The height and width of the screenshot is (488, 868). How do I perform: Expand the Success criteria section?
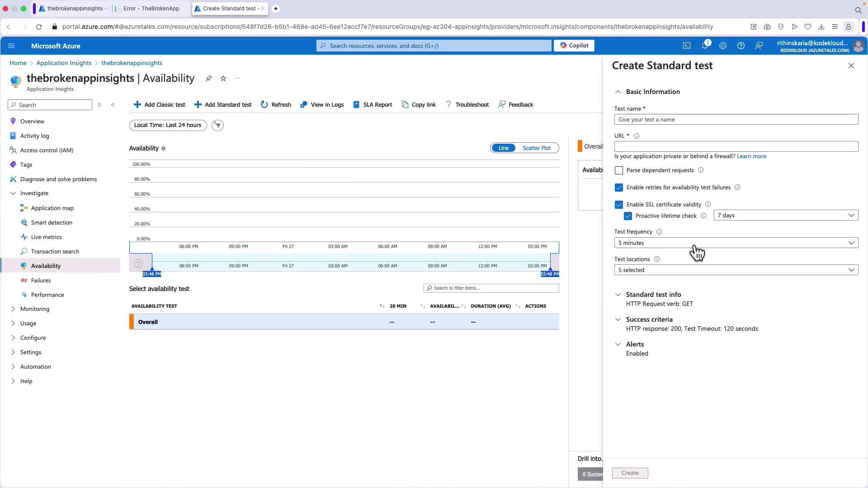pyautogui.click(x=649, y=319)
